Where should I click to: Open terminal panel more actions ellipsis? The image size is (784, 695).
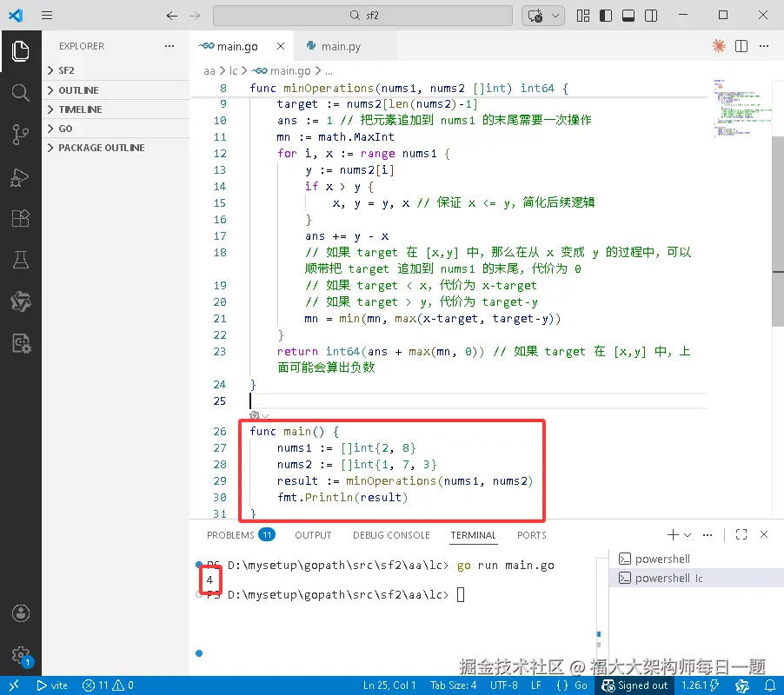coord(707,535)
